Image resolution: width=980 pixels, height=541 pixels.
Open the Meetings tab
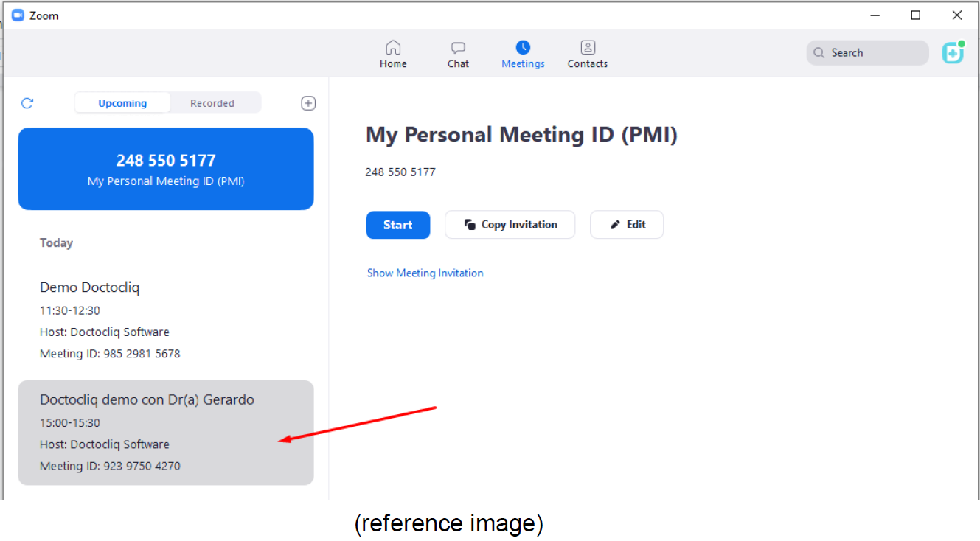click(523, 55)
